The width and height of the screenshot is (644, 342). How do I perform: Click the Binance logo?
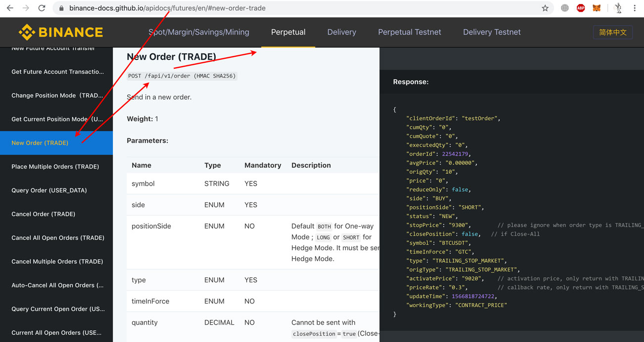click(60, 32)
